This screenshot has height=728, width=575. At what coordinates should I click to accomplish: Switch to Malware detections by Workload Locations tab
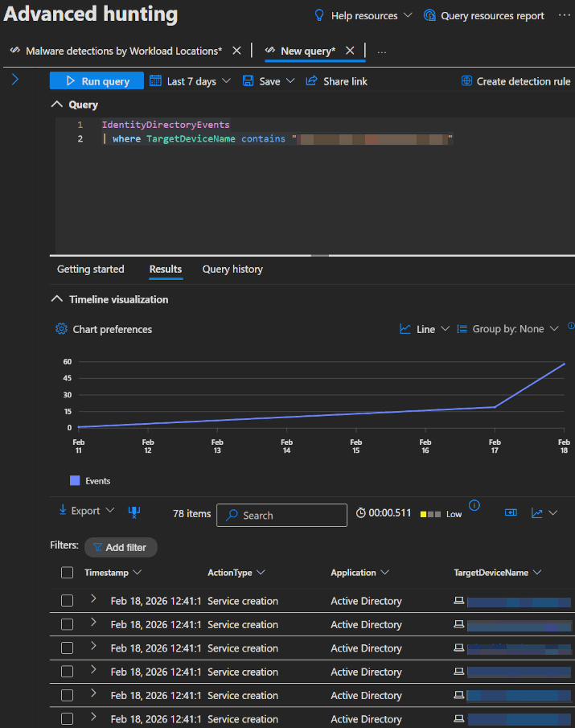point(123,51)
